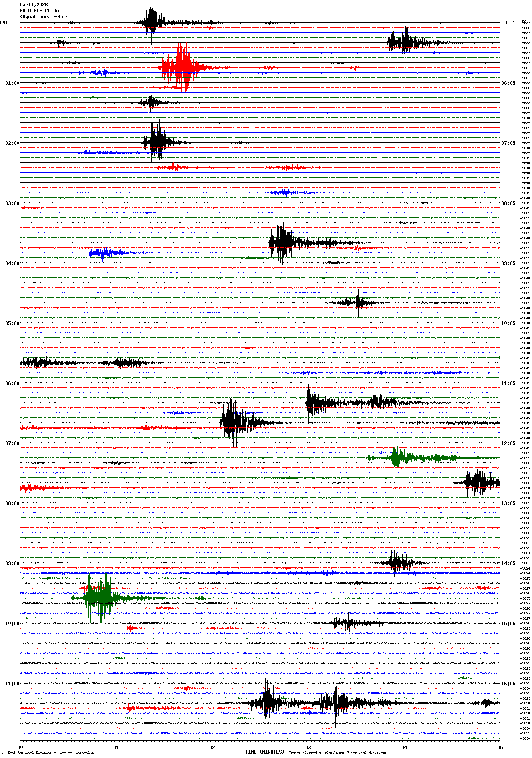Click the 03 minute tick on x-axis

point(308,747)
